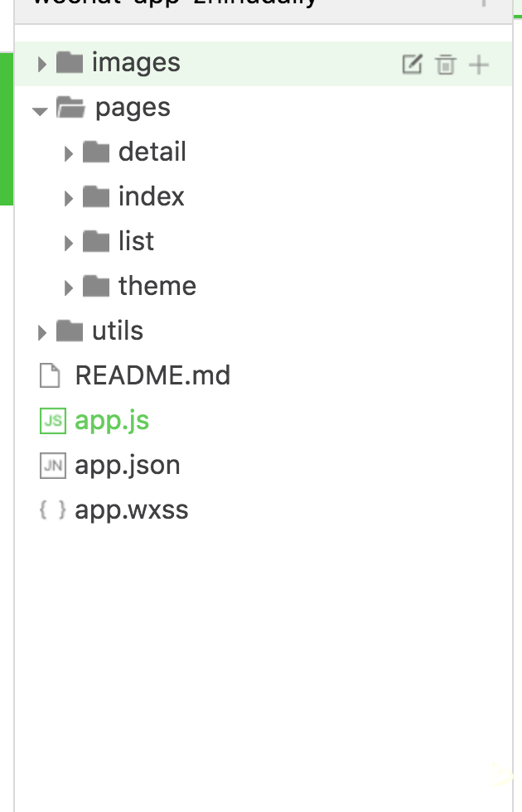Expand the images folder arrow
This screenshot has width=522, height=812.
(x=41, y=64)
